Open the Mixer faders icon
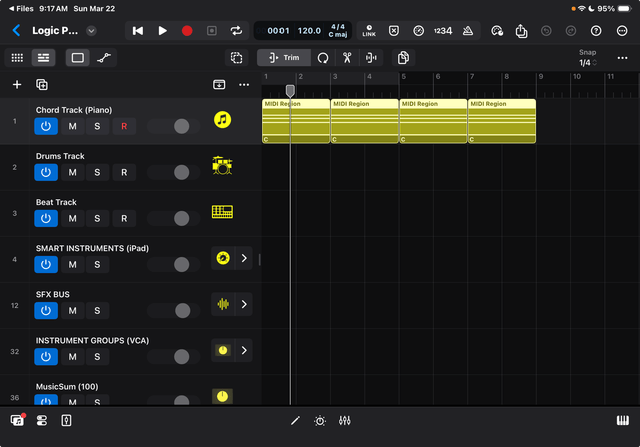 coord(345,421)
